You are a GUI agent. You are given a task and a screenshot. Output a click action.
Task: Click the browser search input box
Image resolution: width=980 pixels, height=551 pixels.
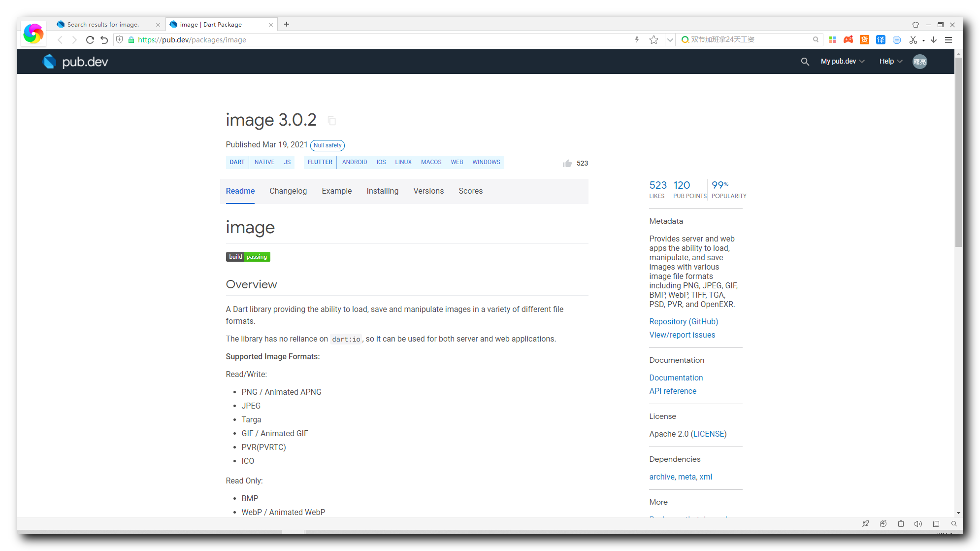pos(750,40)
